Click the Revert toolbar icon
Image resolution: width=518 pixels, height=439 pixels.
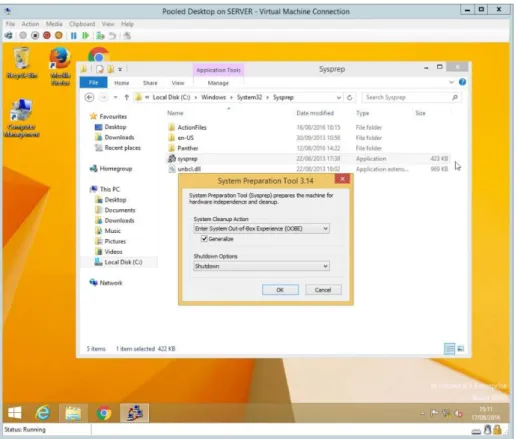click(112, 36)
